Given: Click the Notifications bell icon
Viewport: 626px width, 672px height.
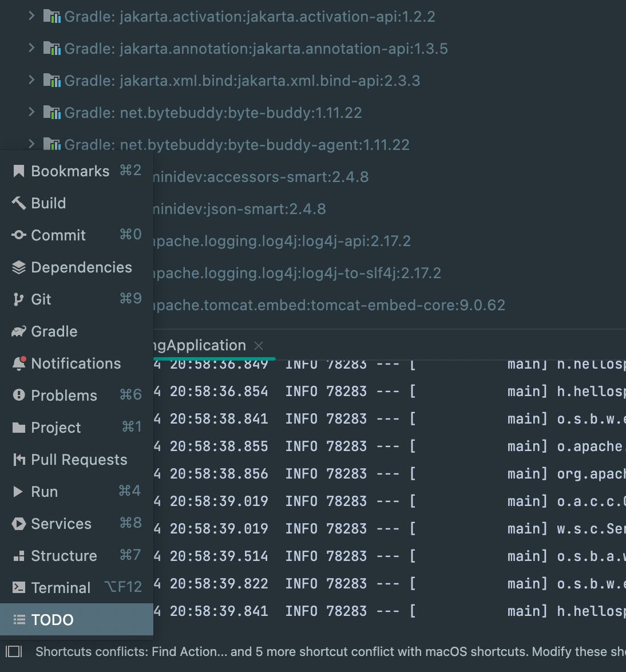Looking at the screenshot, I should tap(19, 363).
